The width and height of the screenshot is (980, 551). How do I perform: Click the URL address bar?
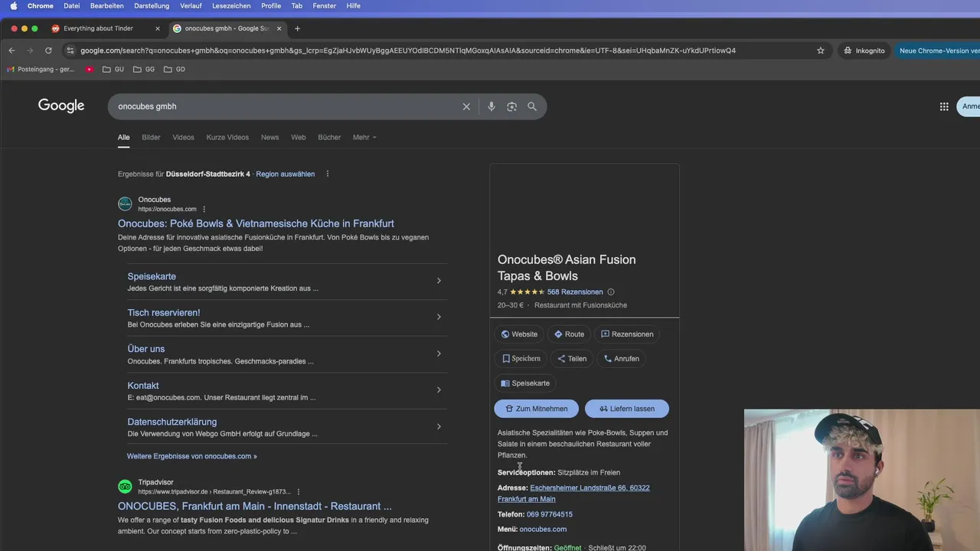pos(407,51)
